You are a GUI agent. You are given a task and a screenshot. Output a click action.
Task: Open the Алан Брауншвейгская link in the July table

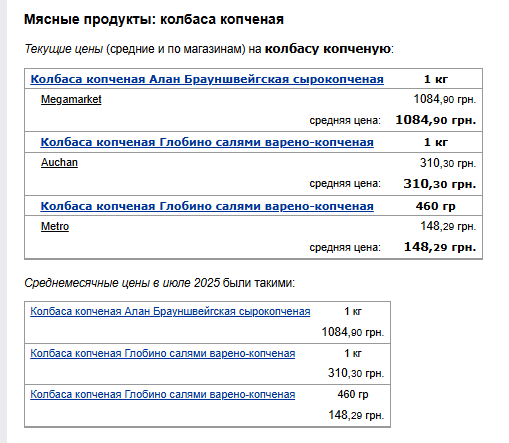coord(170,311)
